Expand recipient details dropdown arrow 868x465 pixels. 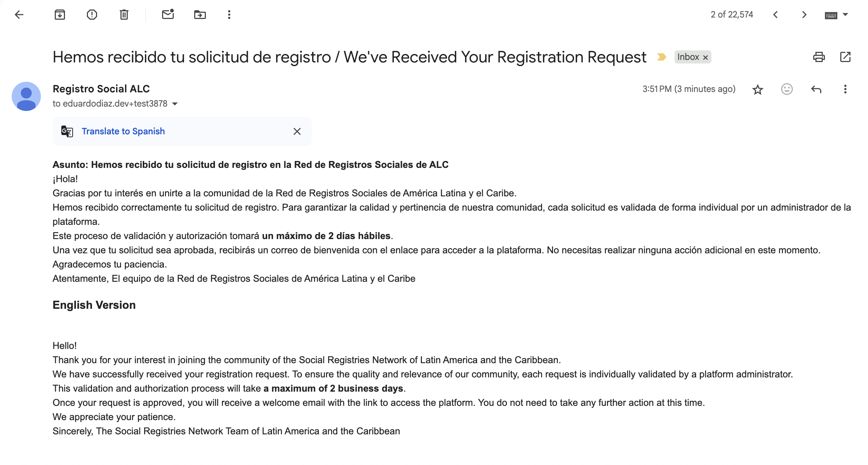click(175, 104)
